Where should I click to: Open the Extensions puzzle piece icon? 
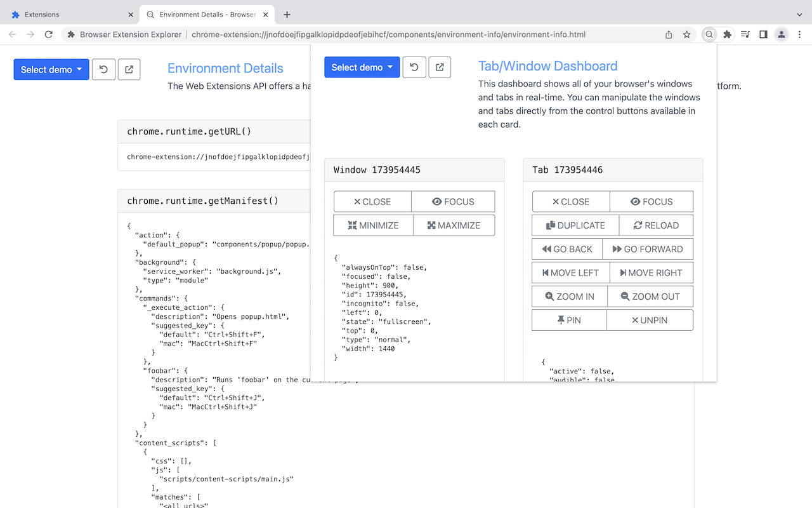click(727, 35)
